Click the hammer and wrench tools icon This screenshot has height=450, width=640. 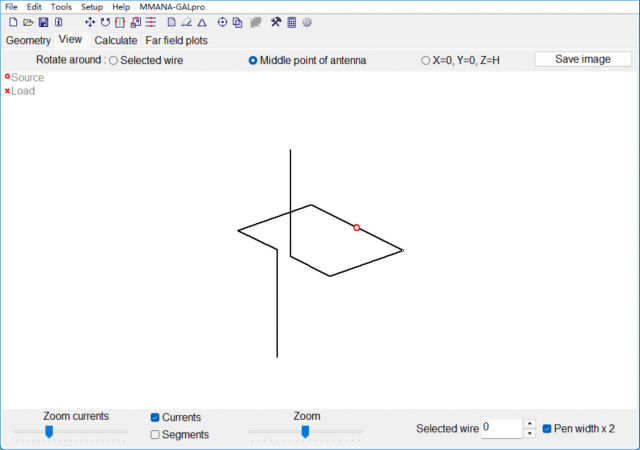[276, 22]
